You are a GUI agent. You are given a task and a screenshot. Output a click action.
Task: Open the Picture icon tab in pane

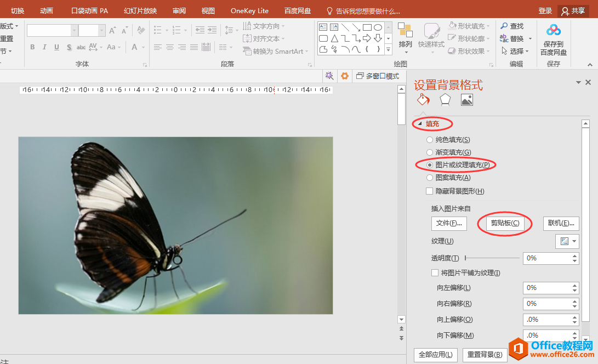(466, 100)
